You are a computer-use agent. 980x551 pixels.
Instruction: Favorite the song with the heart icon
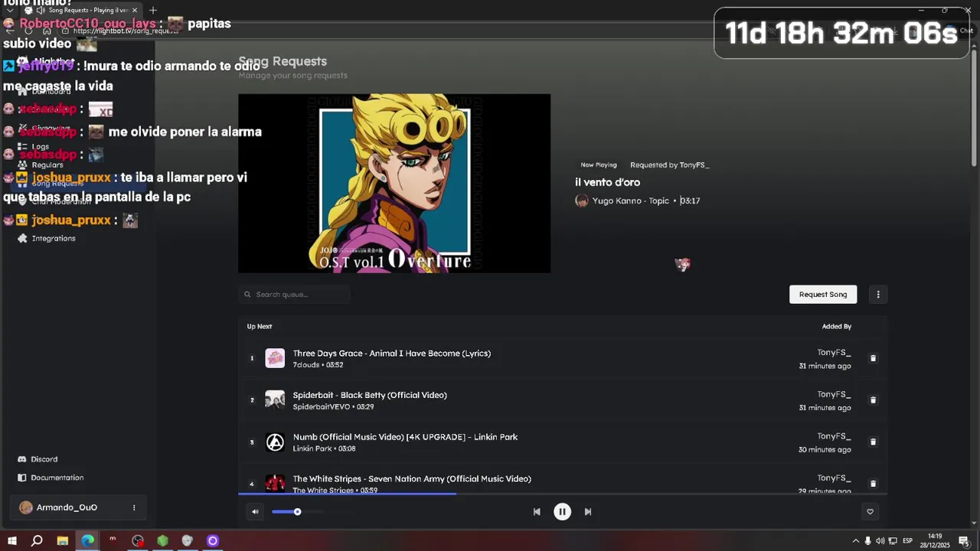click(870, 512)
